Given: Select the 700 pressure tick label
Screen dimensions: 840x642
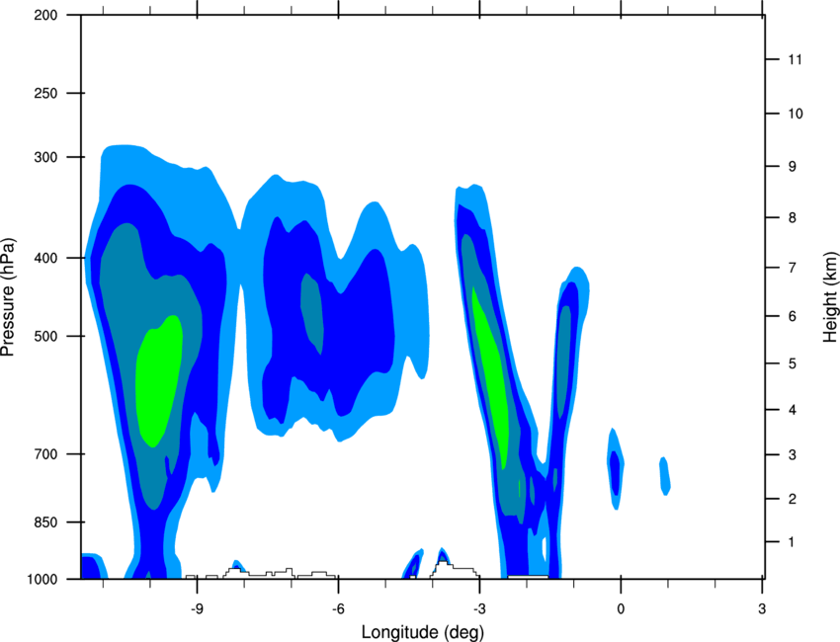Looking at the screenshot, I should pyautogui.click(x=45, y=454).
